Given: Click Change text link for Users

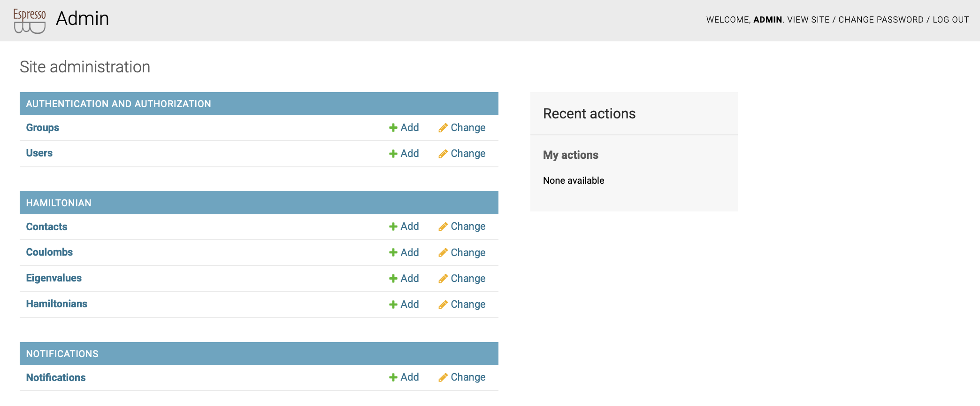Looking at the screenshot, I should click(x=468, y=154).
